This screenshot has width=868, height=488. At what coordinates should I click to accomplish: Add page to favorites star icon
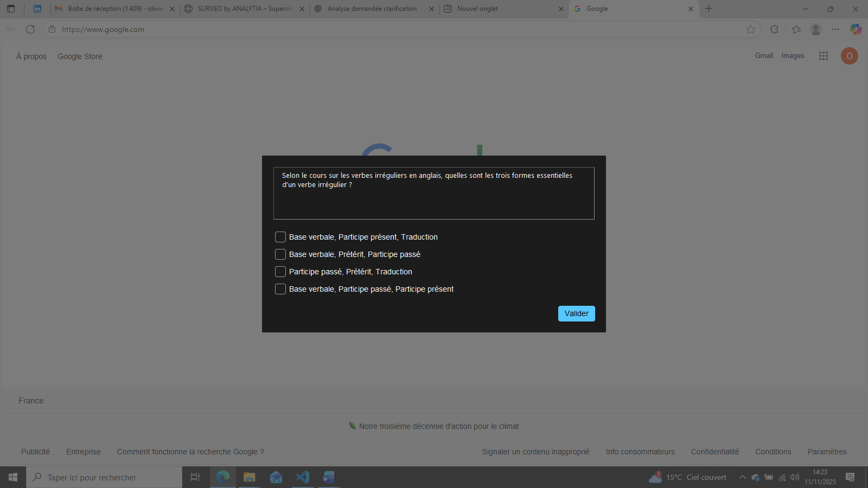[x=750, y=29]
